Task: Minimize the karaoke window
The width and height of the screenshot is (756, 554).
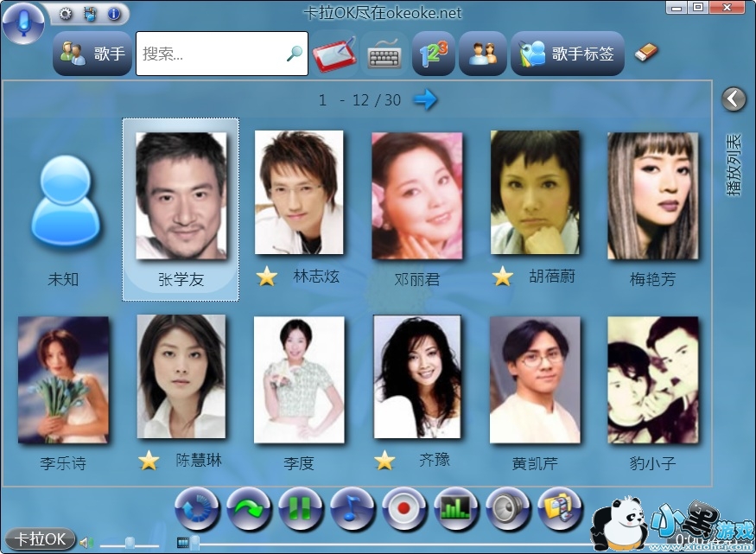Action: pyautogui.click(x=677, y=7)
